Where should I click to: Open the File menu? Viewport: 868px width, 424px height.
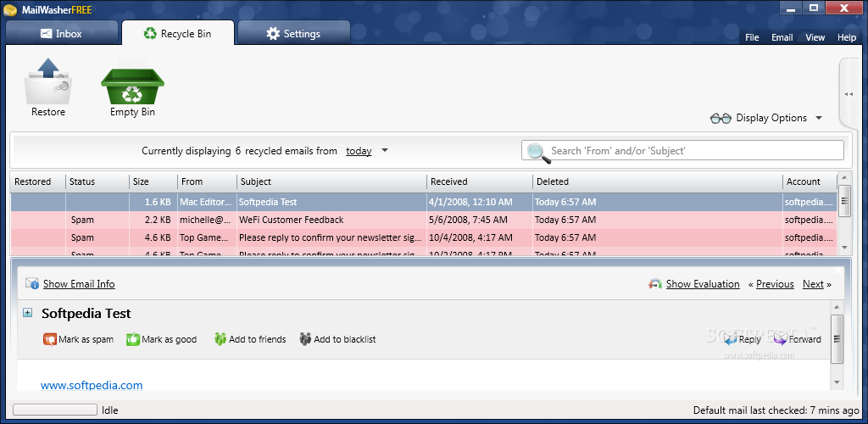(752, 37)
